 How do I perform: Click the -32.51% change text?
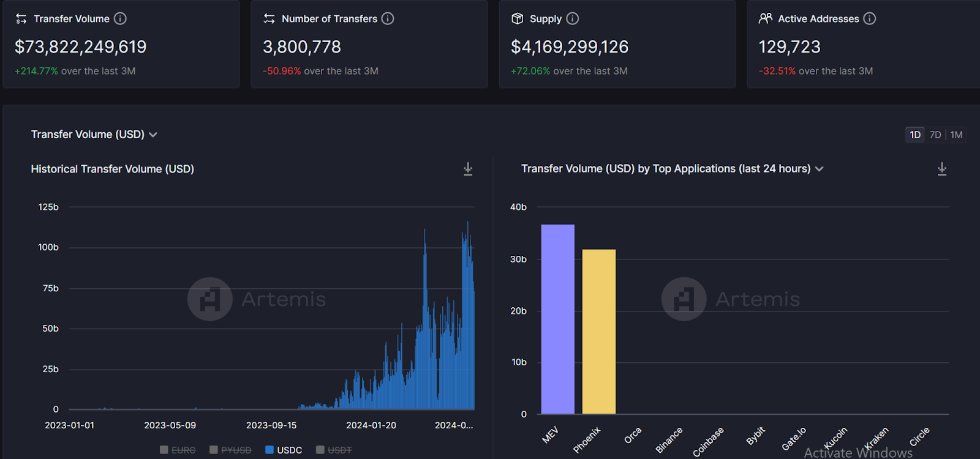(x=777, y=71)
